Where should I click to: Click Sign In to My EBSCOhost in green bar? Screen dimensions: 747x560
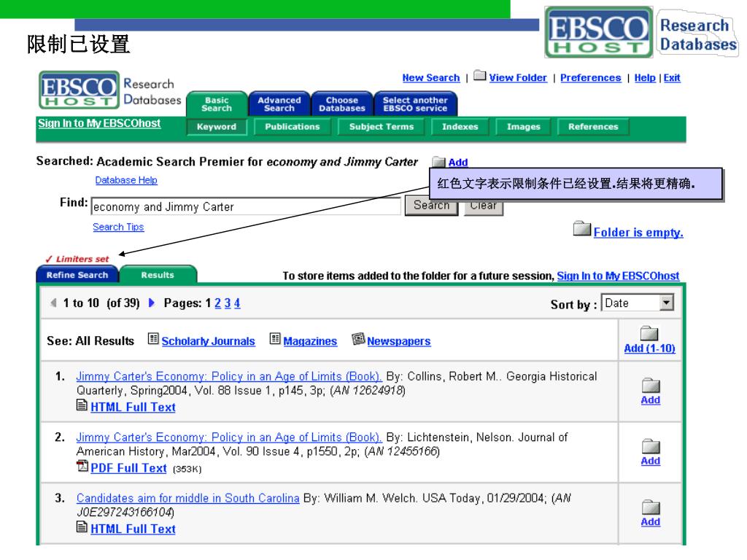(99, 123)
